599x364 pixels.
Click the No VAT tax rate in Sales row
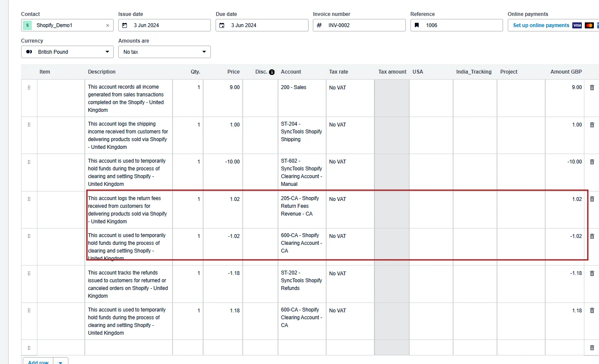click(x=338, y=88)
